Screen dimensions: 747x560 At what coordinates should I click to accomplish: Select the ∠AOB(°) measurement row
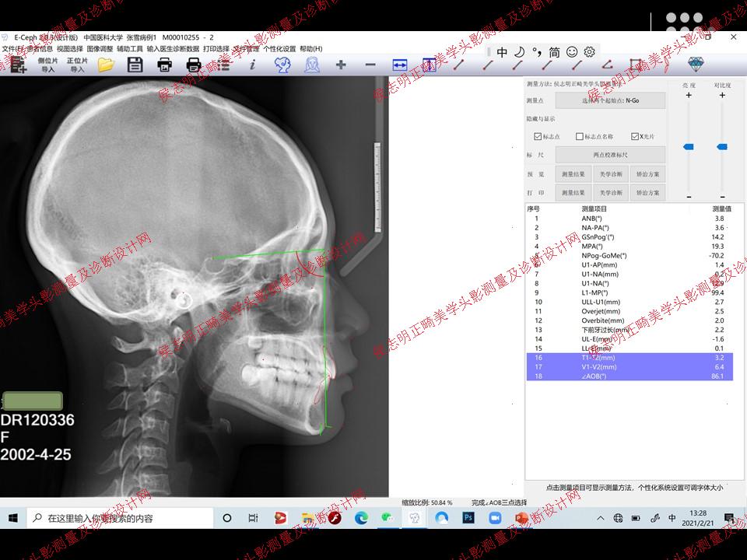pyautogui.click(x=630, y=376)
